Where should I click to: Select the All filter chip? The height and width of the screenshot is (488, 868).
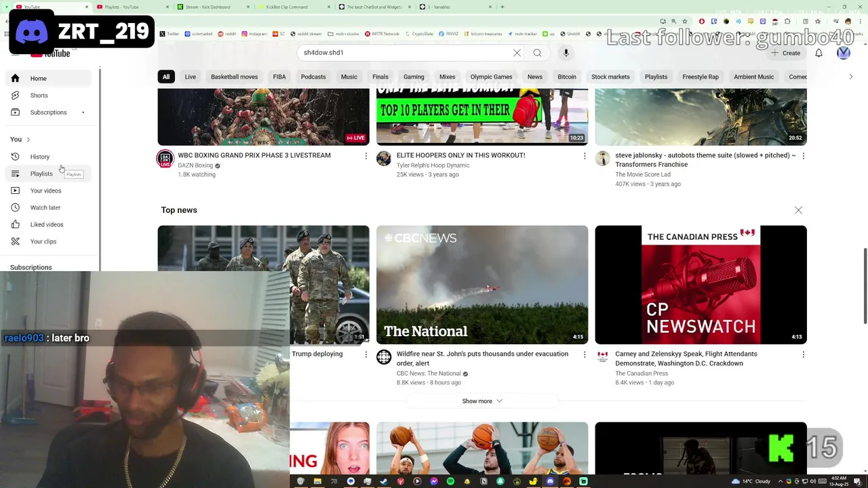click(166, 77)
